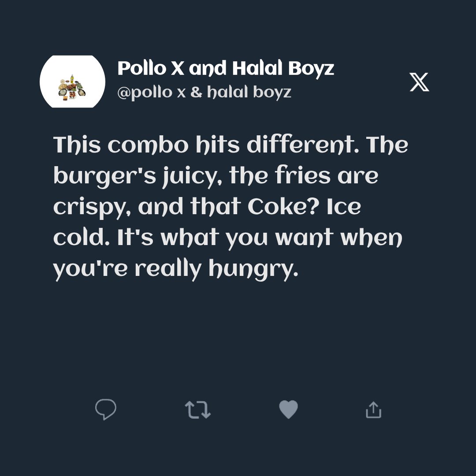This screenshot has height=476, width=476.
Task: Click the phrase 'you're really hungry.'
Action: (x=176, y=270)
